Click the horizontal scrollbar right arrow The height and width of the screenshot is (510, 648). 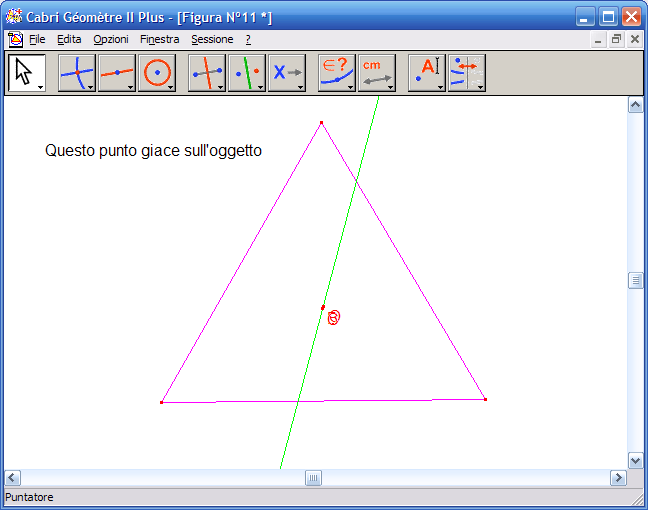[x=618, y=478]
